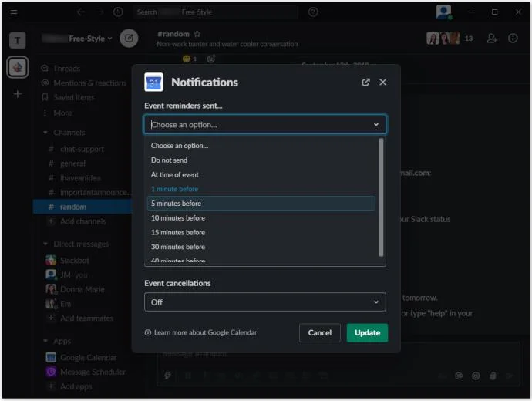
Task: Click the back navigation arrow
Action: (81, 12)
